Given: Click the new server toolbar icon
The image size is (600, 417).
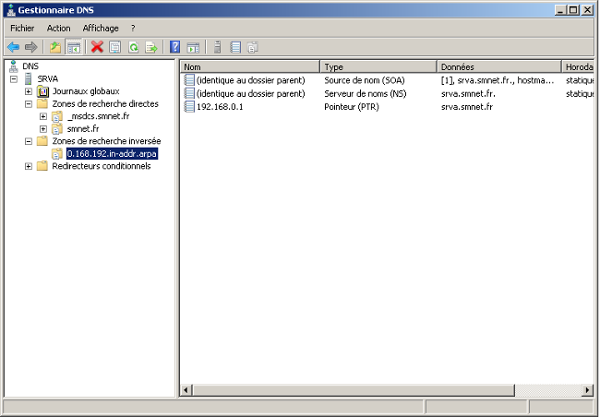Looking at the screenshot, I should click(x=217, y=47).
